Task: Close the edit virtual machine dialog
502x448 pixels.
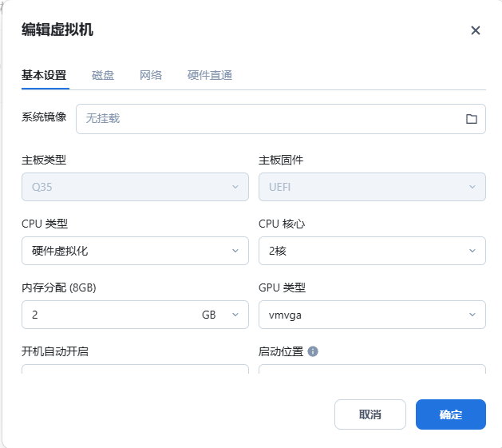Action: pos(475,30)
